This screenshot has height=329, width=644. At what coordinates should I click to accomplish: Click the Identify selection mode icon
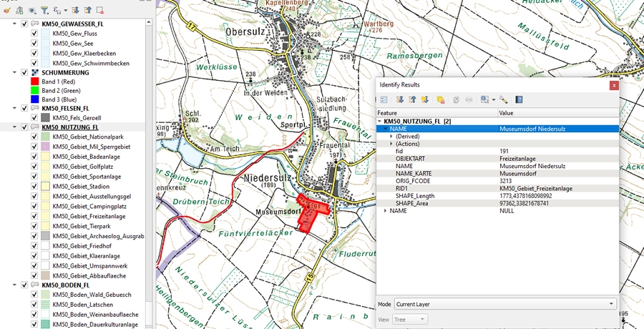click(484, 100)
